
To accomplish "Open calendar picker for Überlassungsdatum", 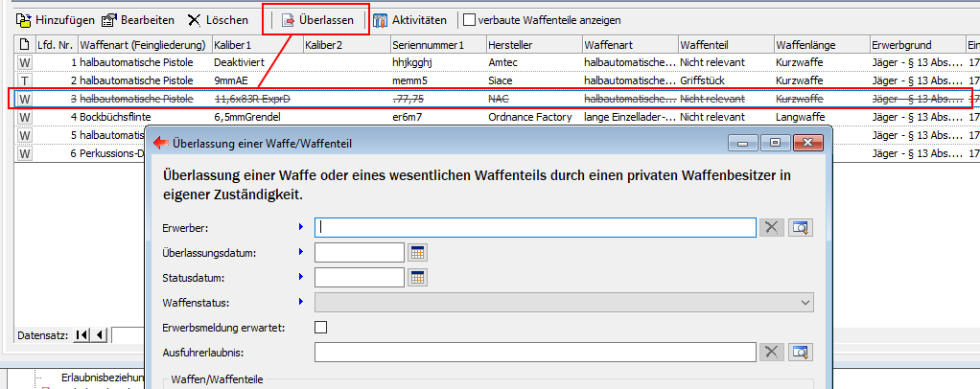I will tap(418, 252).
